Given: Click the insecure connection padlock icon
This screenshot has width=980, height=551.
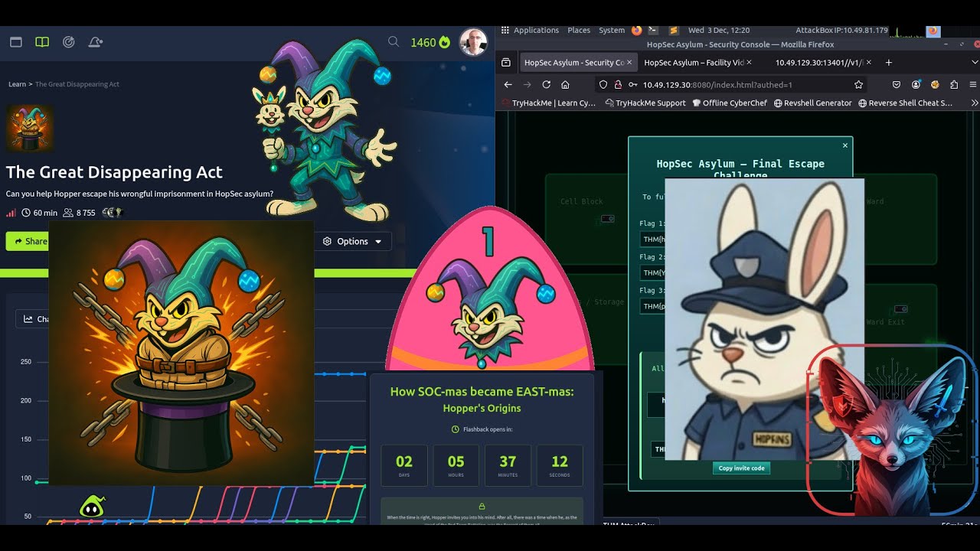Looking at the screenshot, I should tap(618, 85).
